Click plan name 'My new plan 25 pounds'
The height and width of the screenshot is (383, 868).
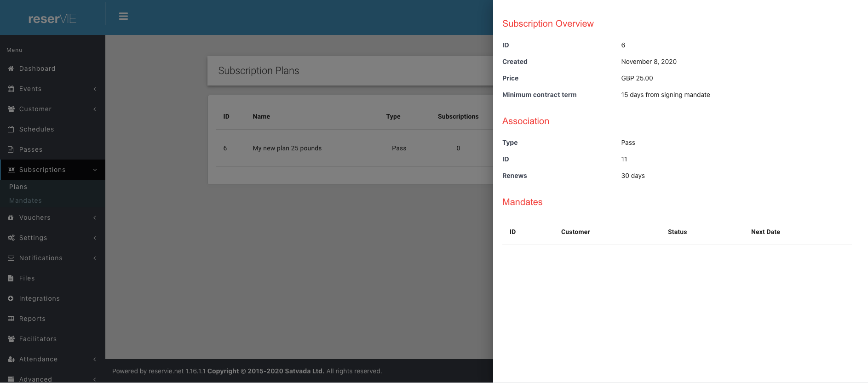coord(287,148)
